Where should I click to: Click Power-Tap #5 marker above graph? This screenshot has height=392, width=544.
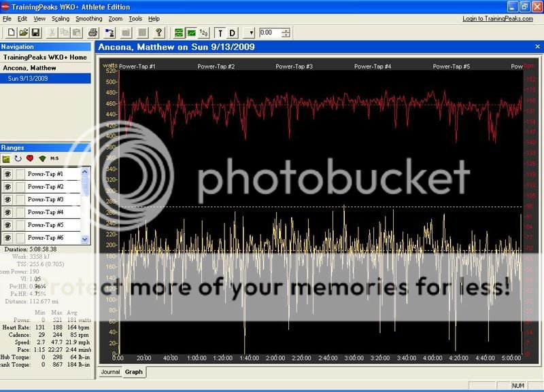451,66
